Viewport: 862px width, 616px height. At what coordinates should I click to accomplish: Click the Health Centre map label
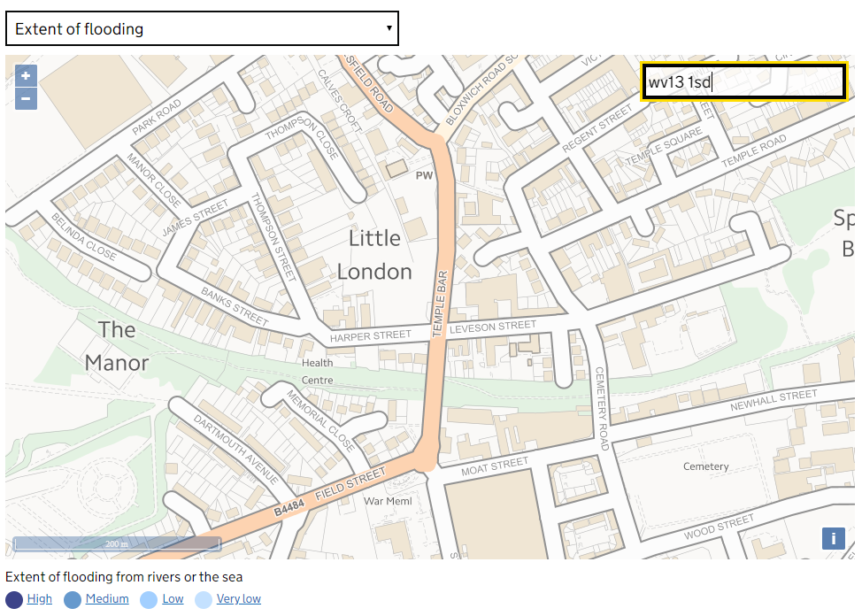tap(318, 371)
